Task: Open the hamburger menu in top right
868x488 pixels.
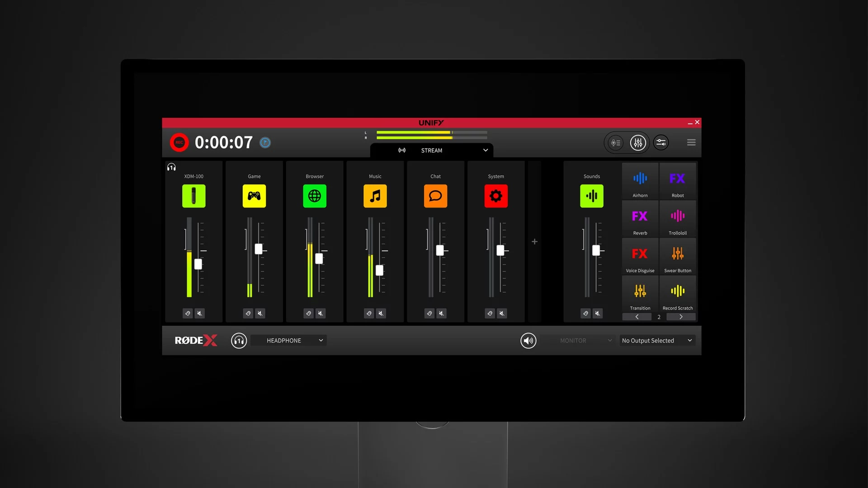Action: pos(691,142)
